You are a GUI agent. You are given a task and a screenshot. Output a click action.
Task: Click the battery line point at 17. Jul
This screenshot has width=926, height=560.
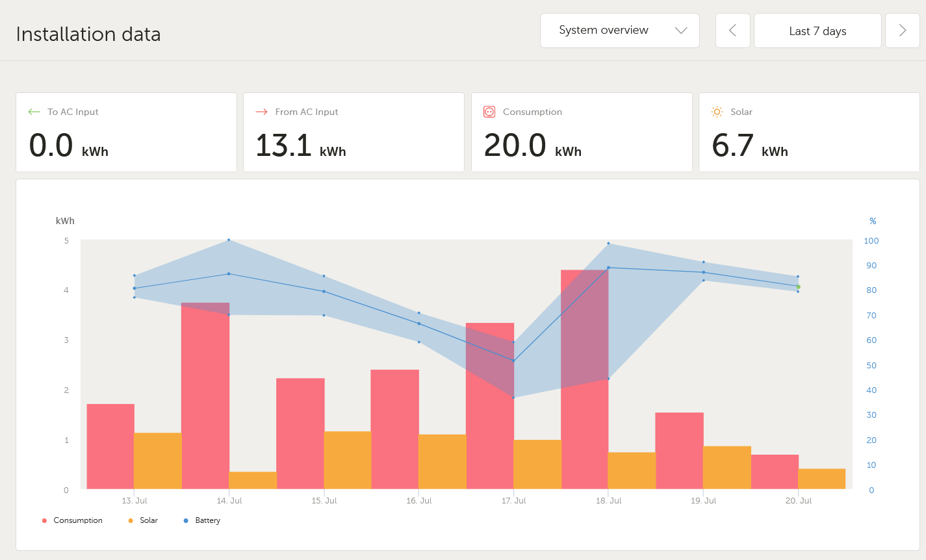513,361
